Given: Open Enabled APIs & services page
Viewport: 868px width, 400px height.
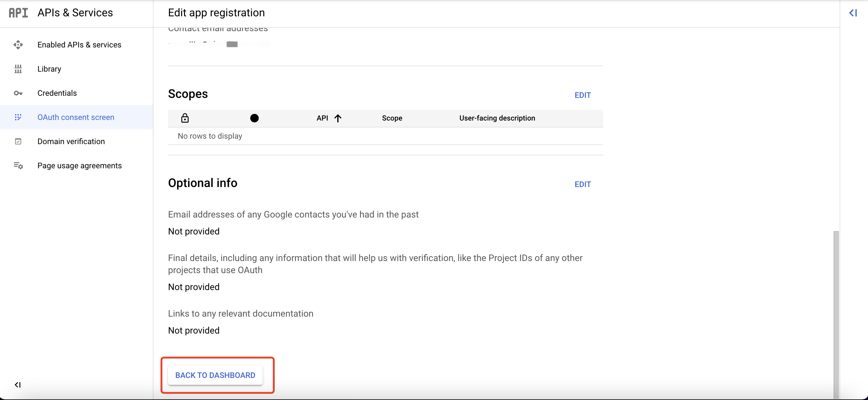Looking at the screenshot, I should (79, 45).
